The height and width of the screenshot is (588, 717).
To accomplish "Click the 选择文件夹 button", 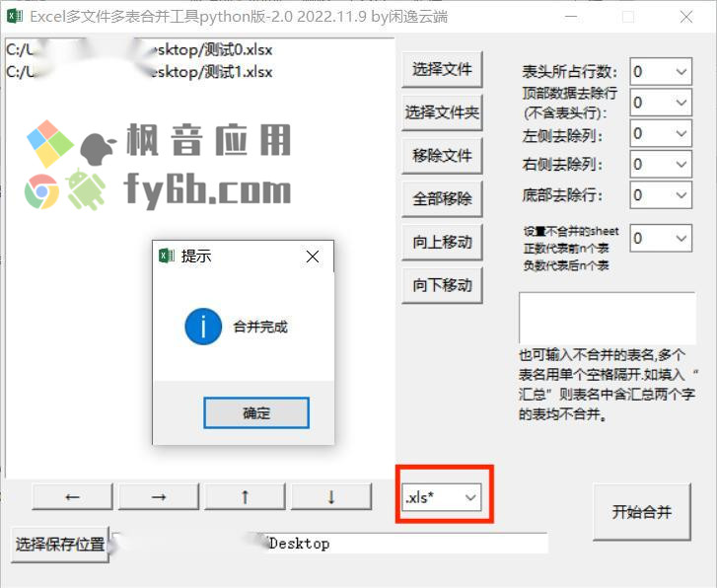I will pos(442,112).
